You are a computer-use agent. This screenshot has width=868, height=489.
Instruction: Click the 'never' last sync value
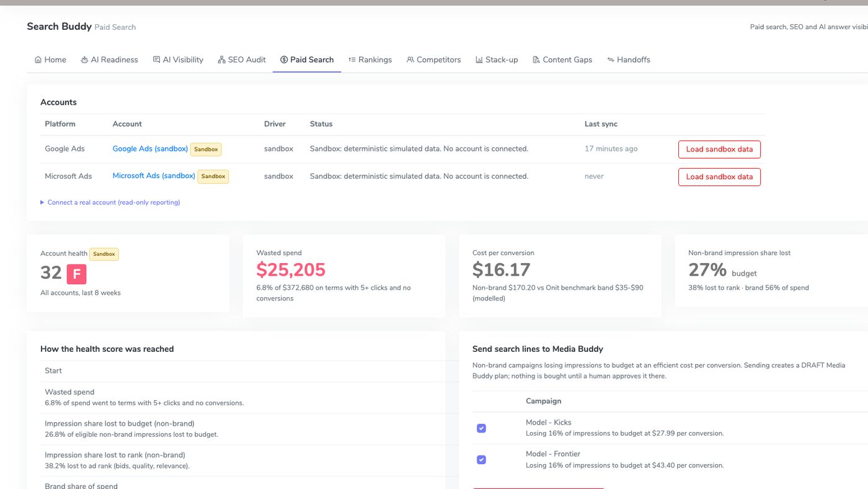(x=594, y=176)
